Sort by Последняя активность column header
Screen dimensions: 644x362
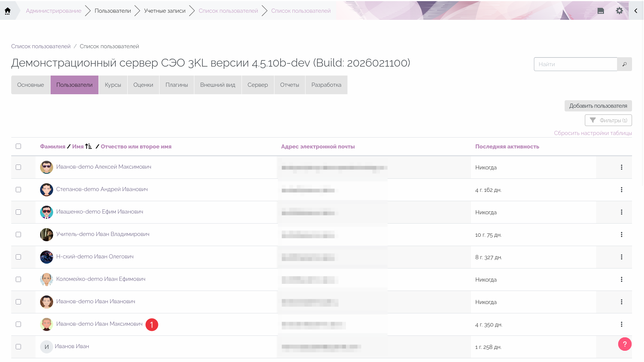[507, 147]
